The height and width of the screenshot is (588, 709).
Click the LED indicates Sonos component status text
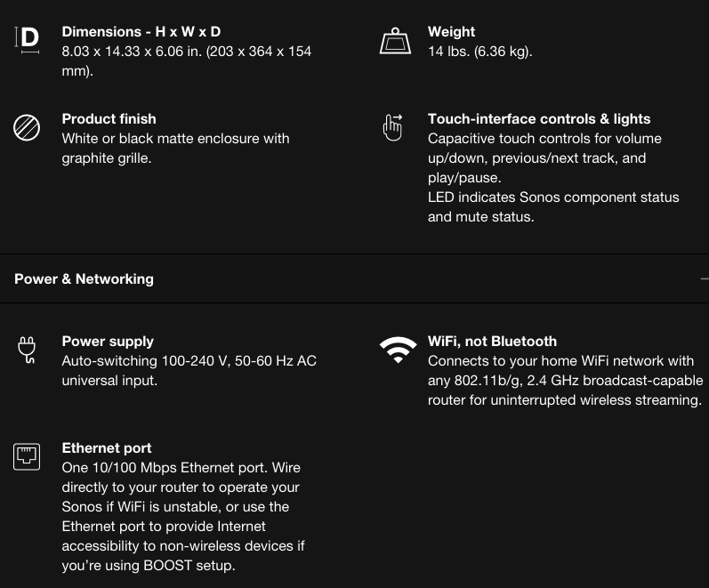point(553,207)
